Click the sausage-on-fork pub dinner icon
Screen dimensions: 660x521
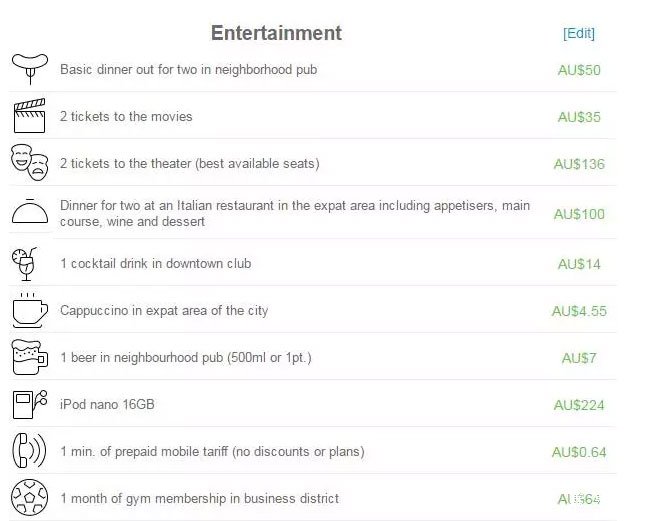(x=30, y=69)
